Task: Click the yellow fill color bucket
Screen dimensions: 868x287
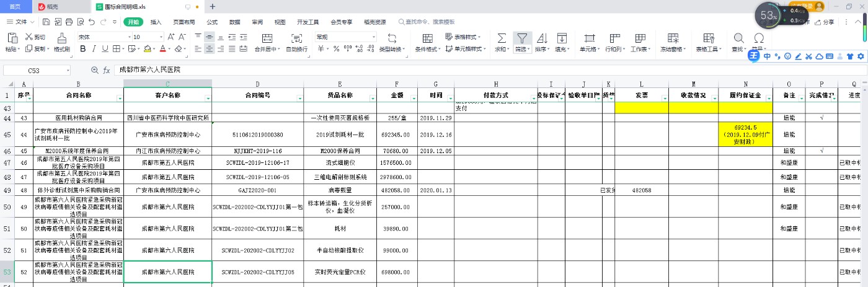Action: tap(147, 49)
